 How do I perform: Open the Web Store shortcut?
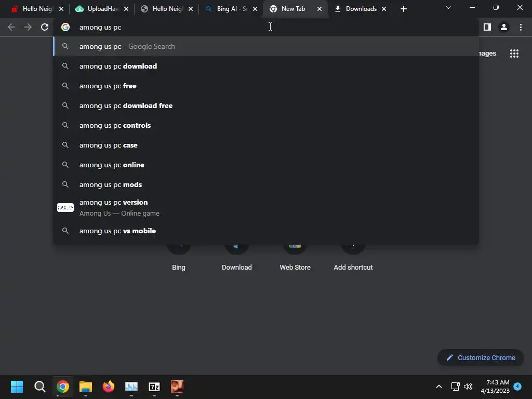click(295, 258)
